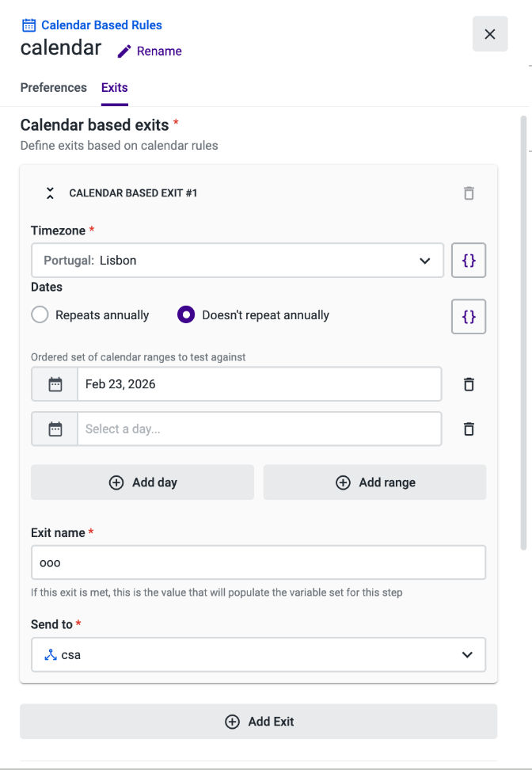Delete Calendar Based Exit #1 with trash icon

pos(469,192)
